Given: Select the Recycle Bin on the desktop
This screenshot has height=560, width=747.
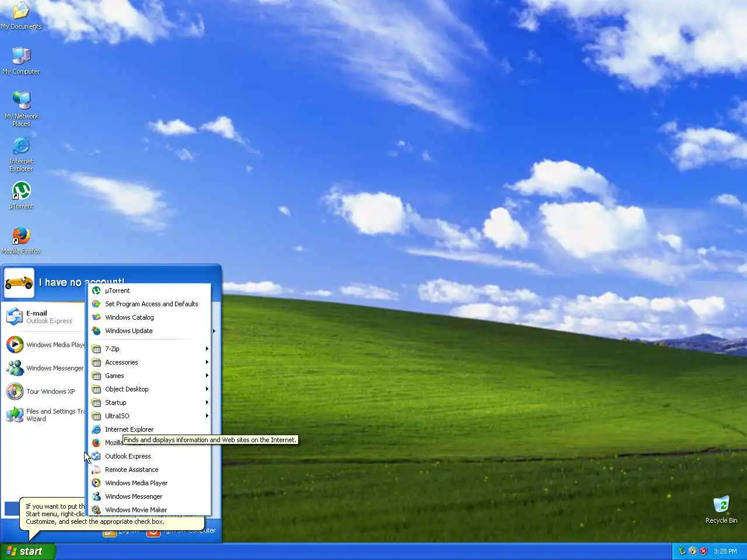Looking at the screenshot, I should [x=721, y=509].
